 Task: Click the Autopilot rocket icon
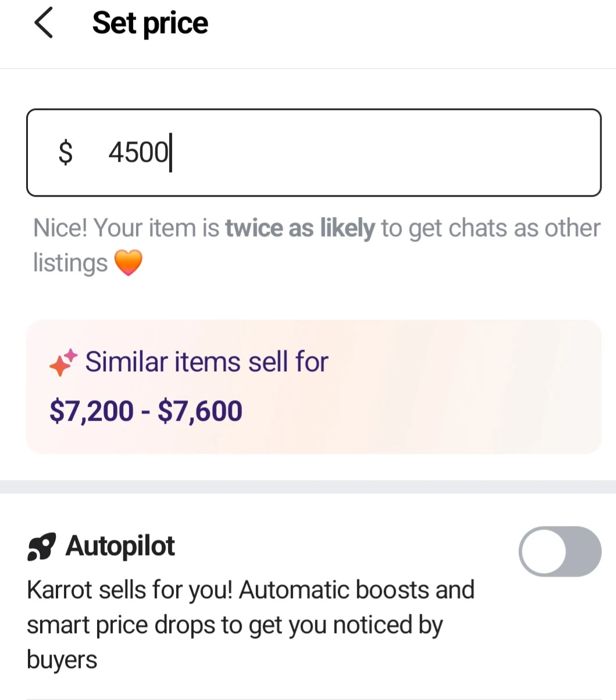coord(42,547)
